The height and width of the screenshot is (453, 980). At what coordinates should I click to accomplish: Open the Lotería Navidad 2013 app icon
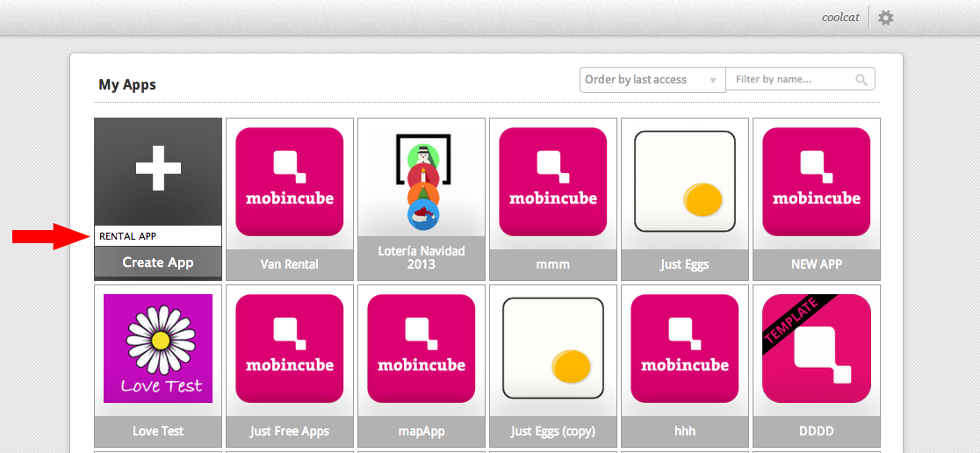(x=422, y=181)
